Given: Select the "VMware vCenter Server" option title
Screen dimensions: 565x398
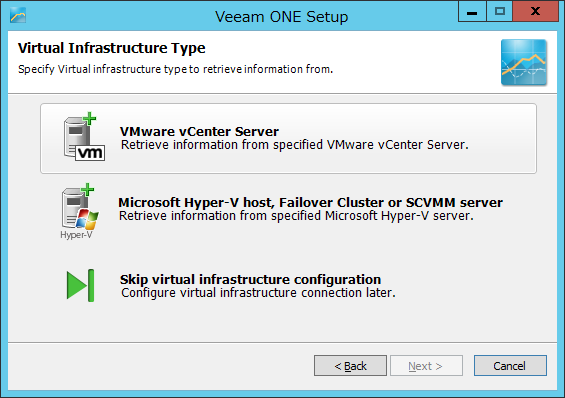Looking at the screenshot, I should 199,131.
